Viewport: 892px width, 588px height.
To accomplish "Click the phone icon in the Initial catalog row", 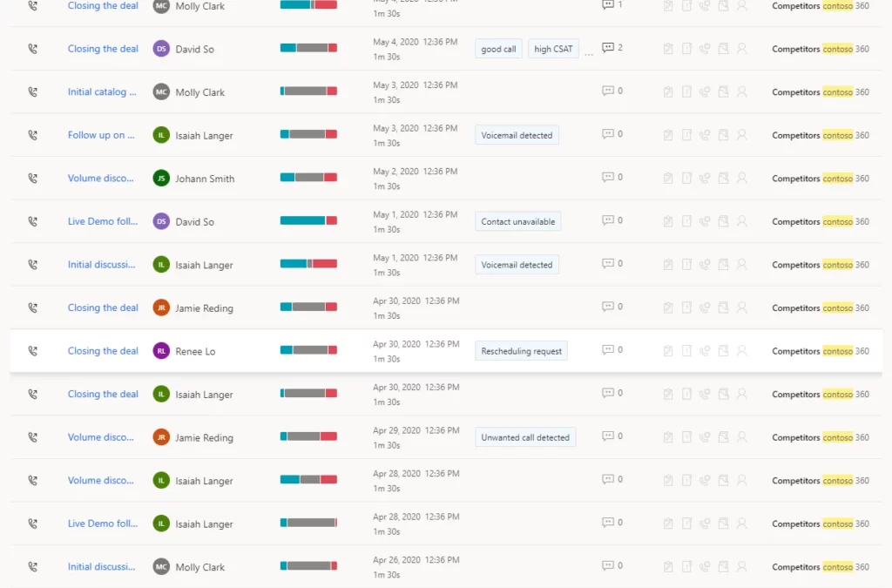I will 33,91.
